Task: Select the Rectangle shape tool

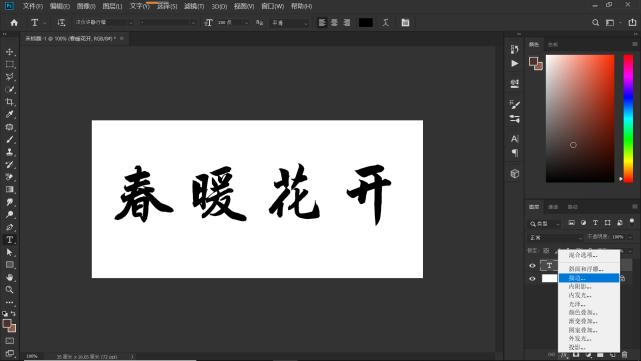Action: pos(9,265)
